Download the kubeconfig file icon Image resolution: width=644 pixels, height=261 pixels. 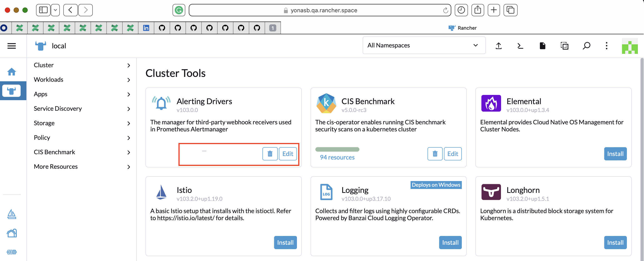click(542, 46)
